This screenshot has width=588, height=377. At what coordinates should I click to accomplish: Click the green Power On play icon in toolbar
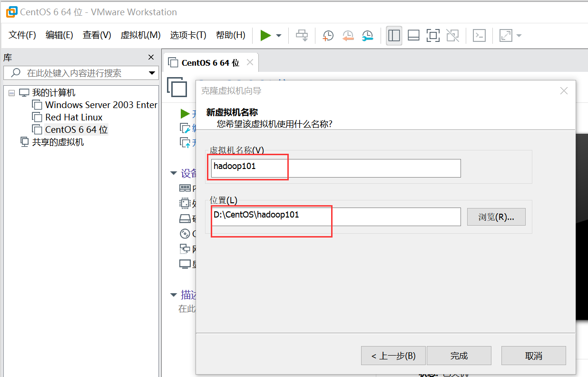coord(265,35)
